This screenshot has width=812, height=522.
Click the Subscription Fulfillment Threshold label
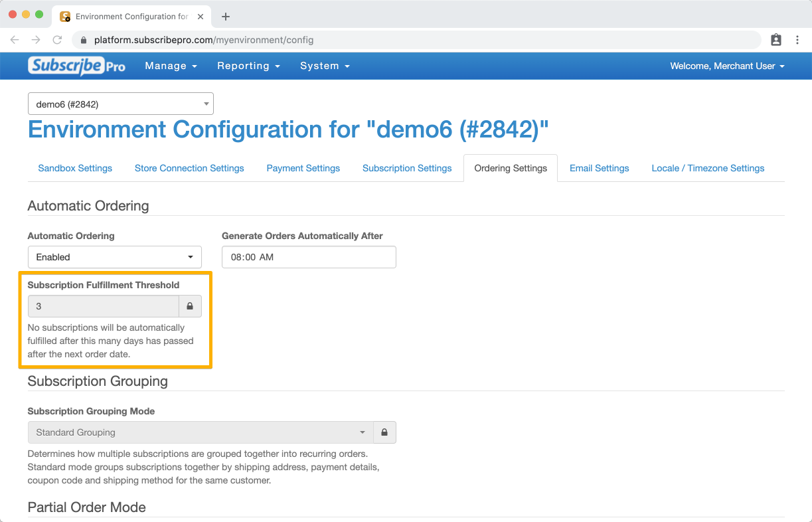pyautogui.click(x=104, y=285)
